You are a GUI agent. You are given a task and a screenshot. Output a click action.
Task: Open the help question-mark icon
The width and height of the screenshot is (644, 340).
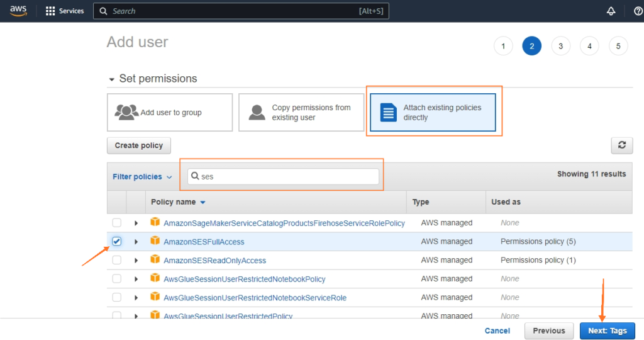639,11
